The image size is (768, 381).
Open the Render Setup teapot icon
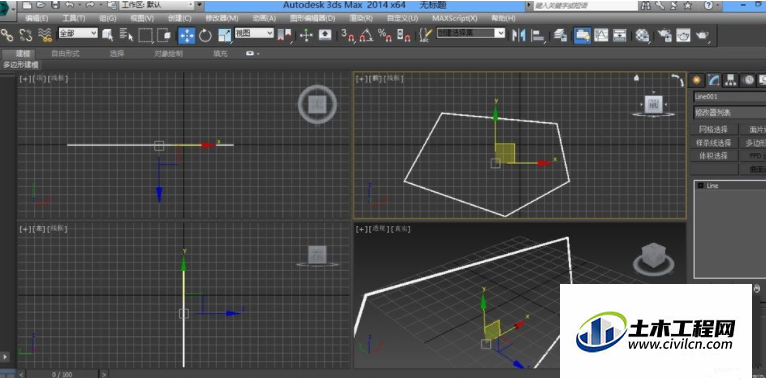pos(665,35)
